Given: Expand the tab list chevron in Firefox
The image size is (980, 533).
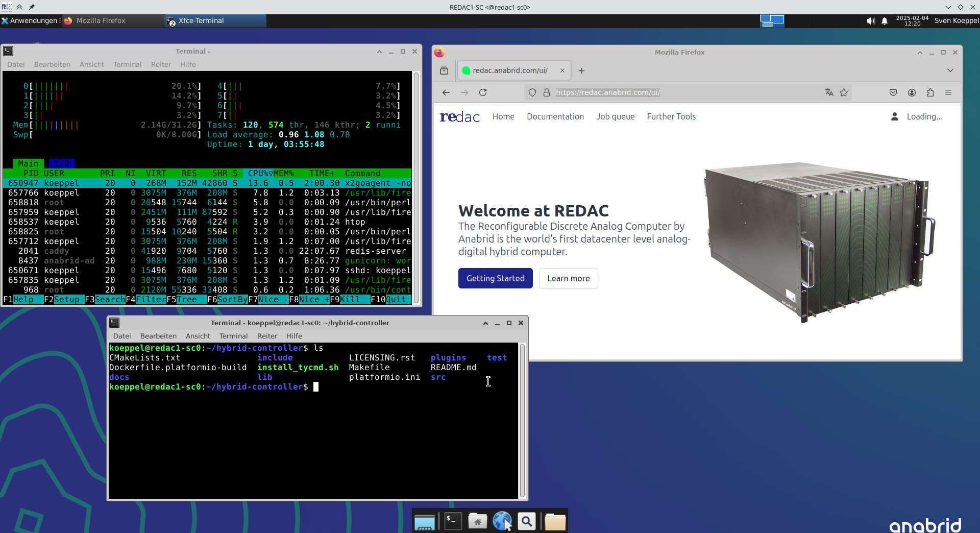Looking at the screenshot, I should pos(950,70).
